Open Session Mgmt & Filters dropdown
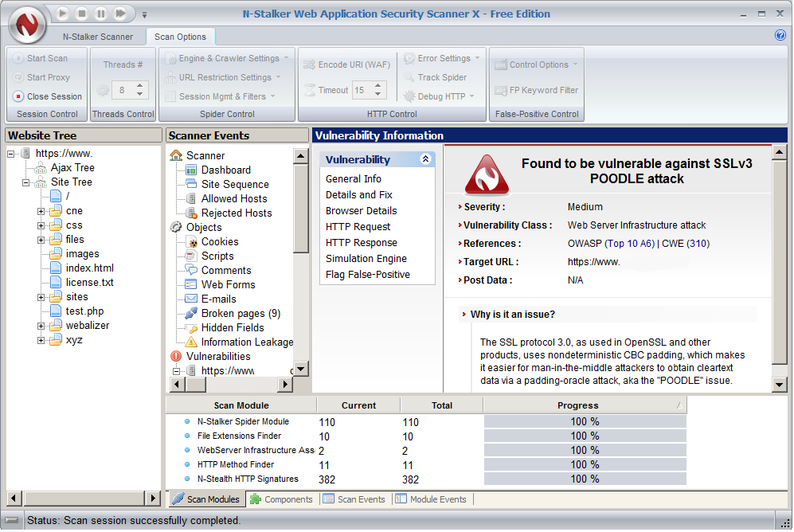This screenshot has height=532, width=794. [x=220, y=96]
